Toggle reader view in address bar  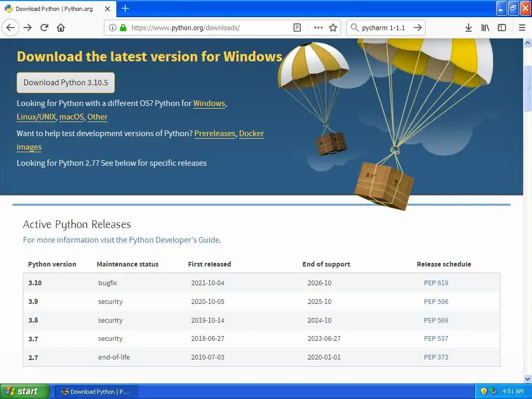(x=297, y=28)
